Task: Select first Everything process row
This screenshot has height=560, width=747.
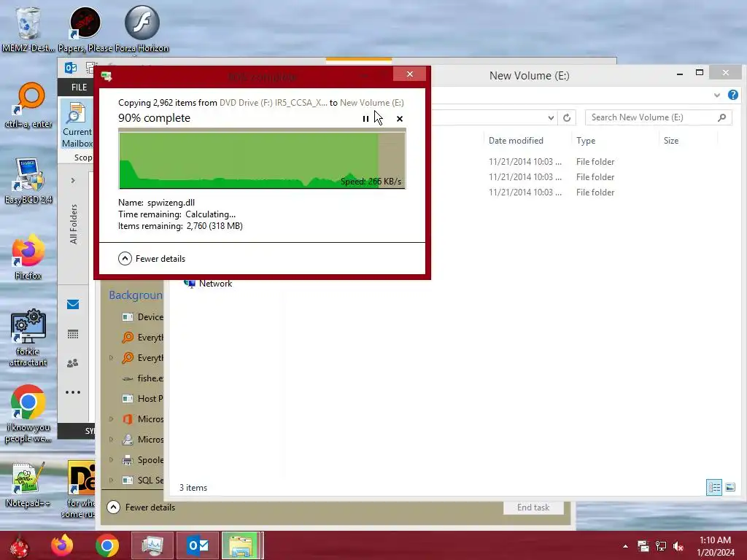Action: 142,337
